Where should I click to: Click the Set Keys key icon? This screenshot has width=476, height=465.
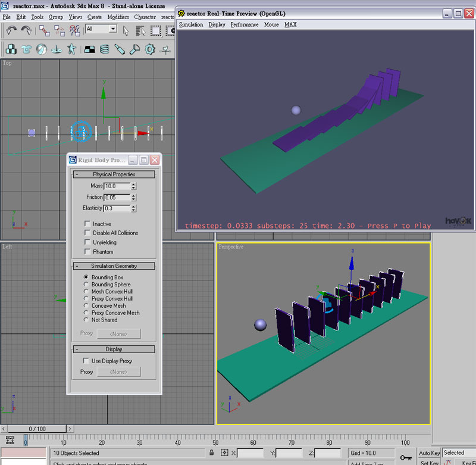pyautogui.click(x=406, y=457)
